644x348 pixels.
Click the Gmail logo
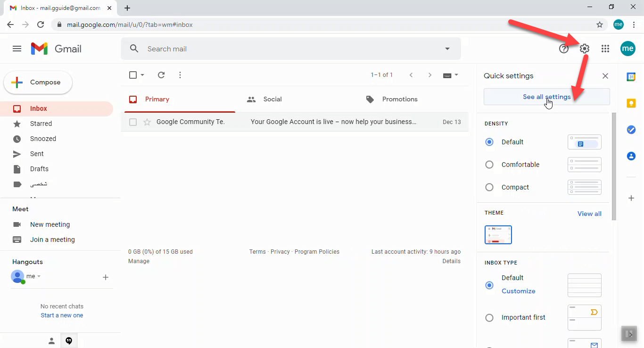56,49
